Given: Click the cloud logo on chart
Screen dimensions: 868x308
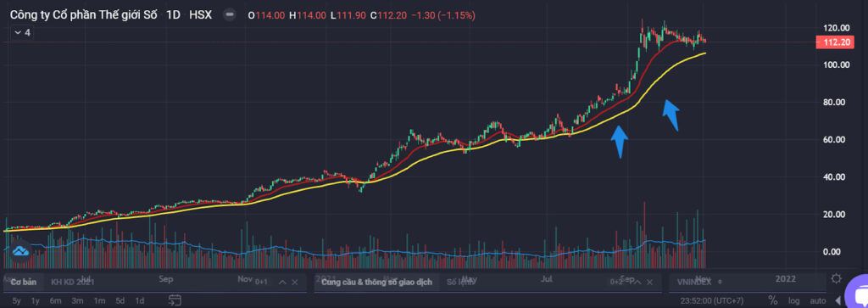Looking at the screenshot, I should click(x=21, y=250).
